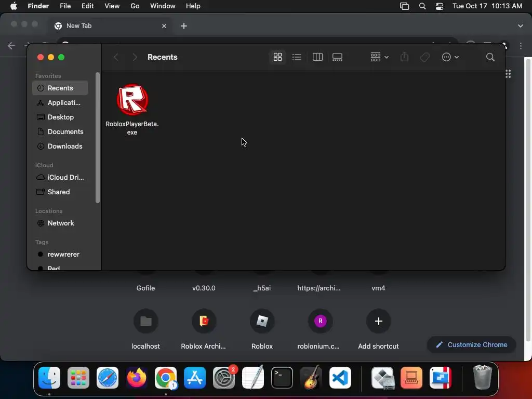This screenshot has height=399, width=532.
Task: Open Network in Finder sidebar
Action: 60,223
